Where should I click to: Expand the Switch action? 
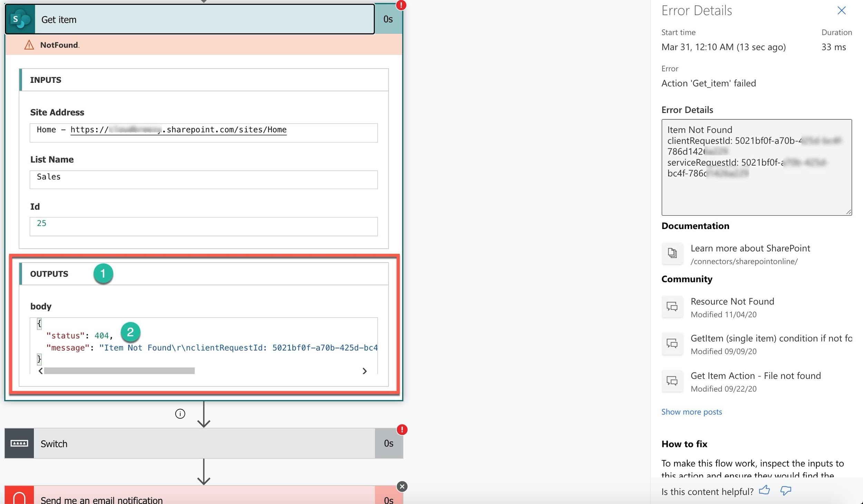204,443
